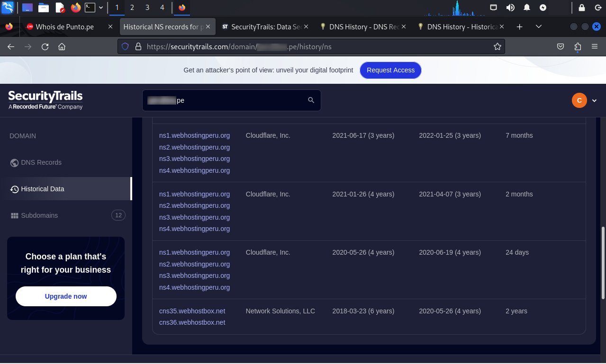This screenshot has width=606, height=364.
Task: Open the Subdomains sidebar section
Action: click(x=39, y=215)
